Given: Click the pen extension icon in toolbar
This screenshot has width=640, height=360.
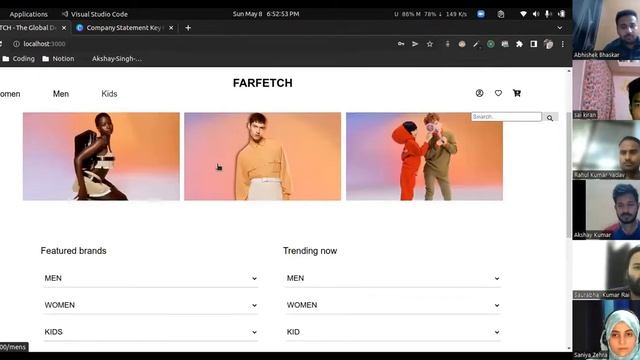Looking at the screenshot, I should point(476,44).
